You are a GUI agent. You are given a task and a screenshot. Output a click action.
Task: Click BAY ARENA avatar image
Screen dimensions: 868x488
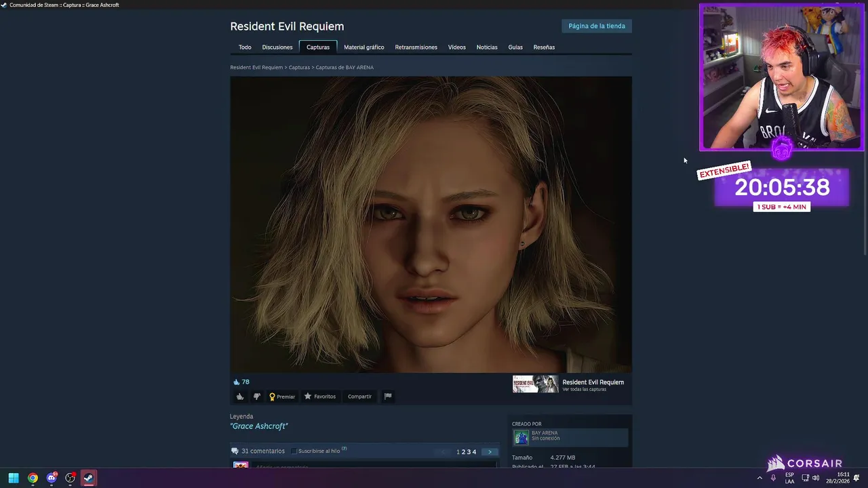(x=521, y=437)
